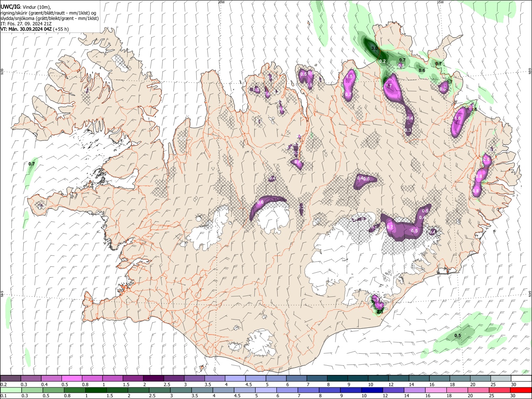Pick the upper legend swatch between 1 and 1.5
This screenshot has width=532, height=399.
112,379
